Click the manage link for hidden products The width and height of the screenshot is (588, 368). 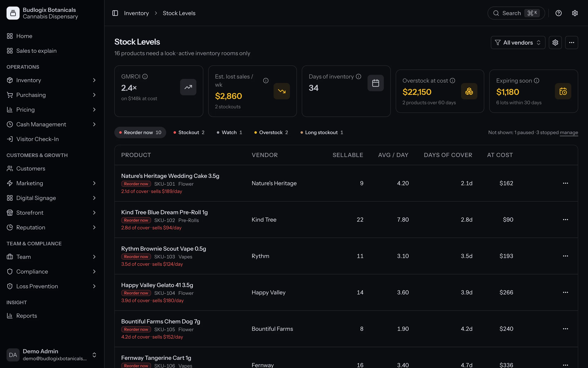point(569,132)
